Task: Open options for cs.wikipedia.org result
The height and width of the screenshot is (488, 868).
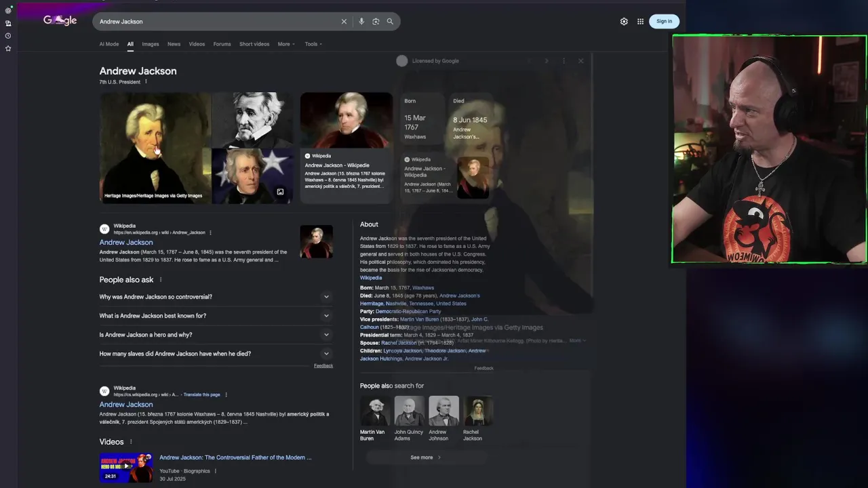Action: click(x=226, y=394)
